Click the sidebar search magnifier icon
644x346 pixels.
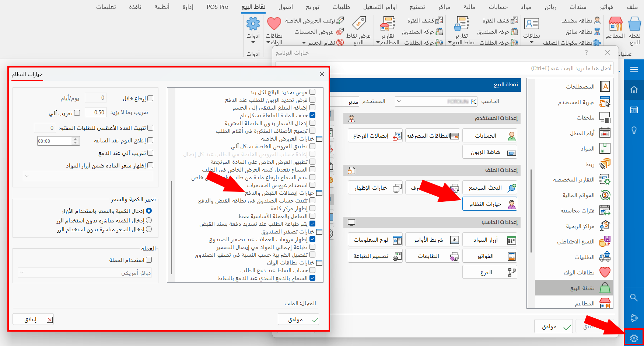634,297
